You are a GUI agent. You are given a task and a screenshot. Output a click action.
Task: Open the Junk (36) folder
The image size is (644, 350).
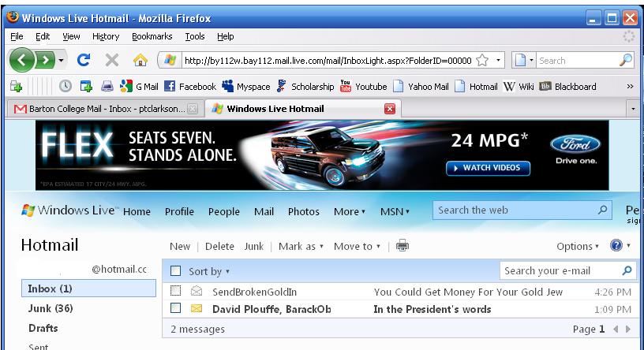pyautogui.click(x=45, y=308)
